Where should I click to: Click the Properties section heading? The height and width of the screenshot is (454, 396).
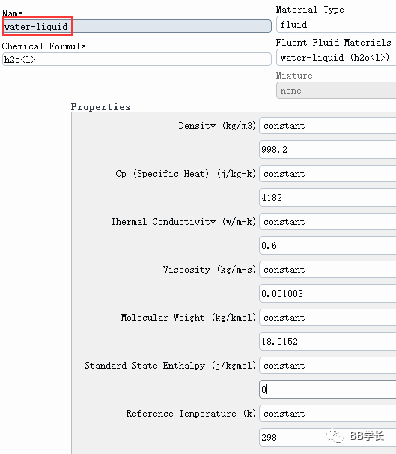[100, 107]
